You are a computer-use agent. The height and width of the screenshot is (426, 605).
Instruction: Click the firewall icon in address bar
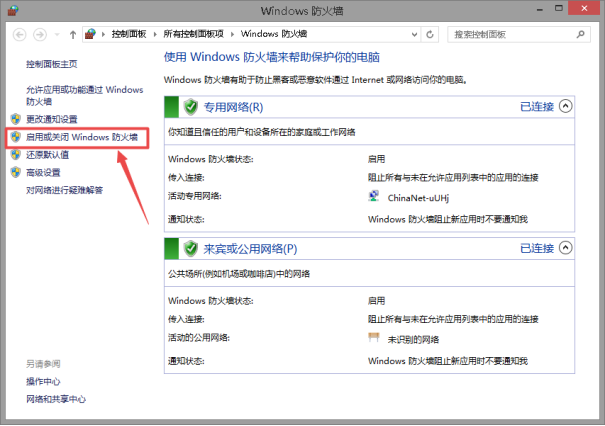(90, 34)
